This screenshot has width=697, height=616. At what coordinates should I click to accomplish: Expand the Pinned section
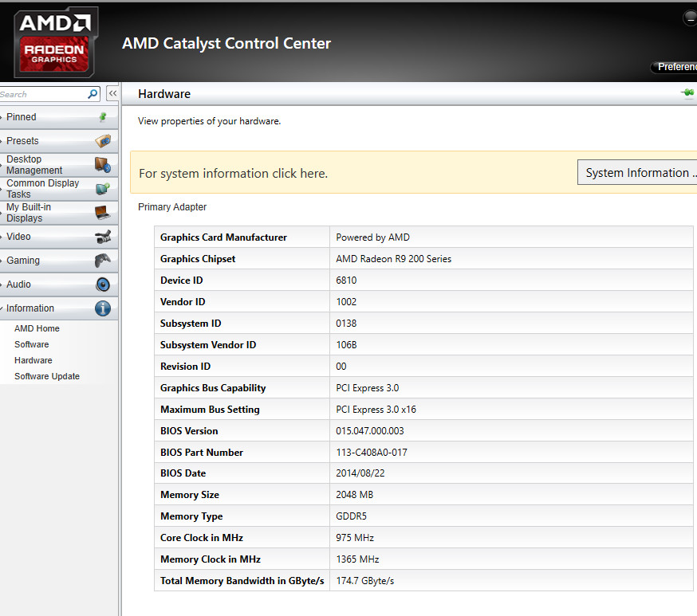(x=59, y=117)
